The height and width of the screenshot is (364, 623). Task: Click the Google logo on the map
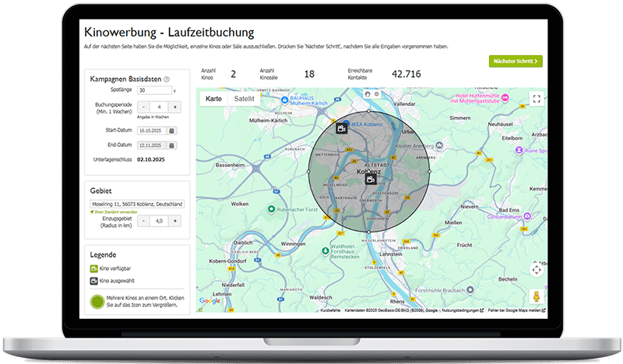tap(209, 301)
